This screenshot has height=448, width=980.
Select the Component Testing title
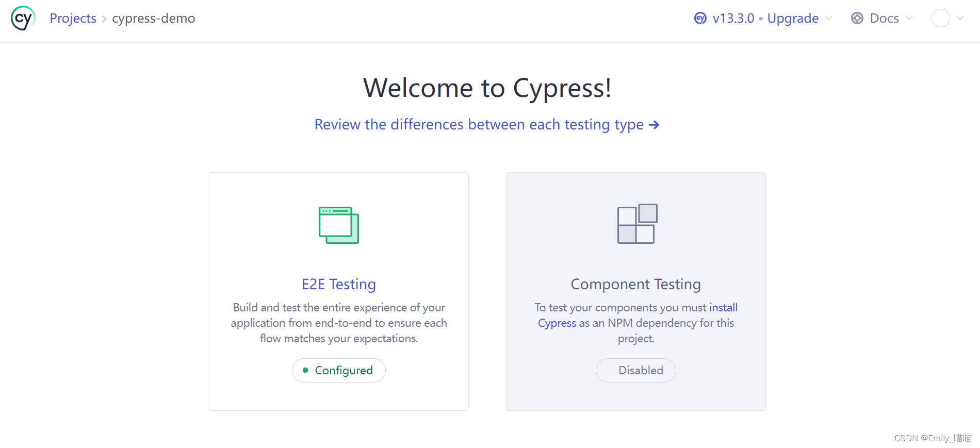636,285
